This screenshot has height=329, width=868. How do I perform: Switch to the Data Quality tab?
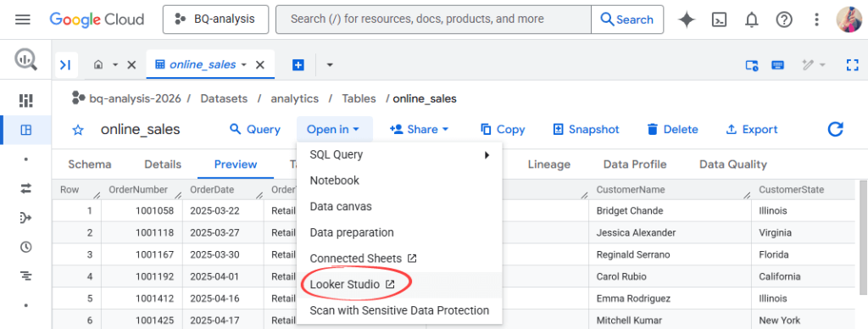(733, 164)
